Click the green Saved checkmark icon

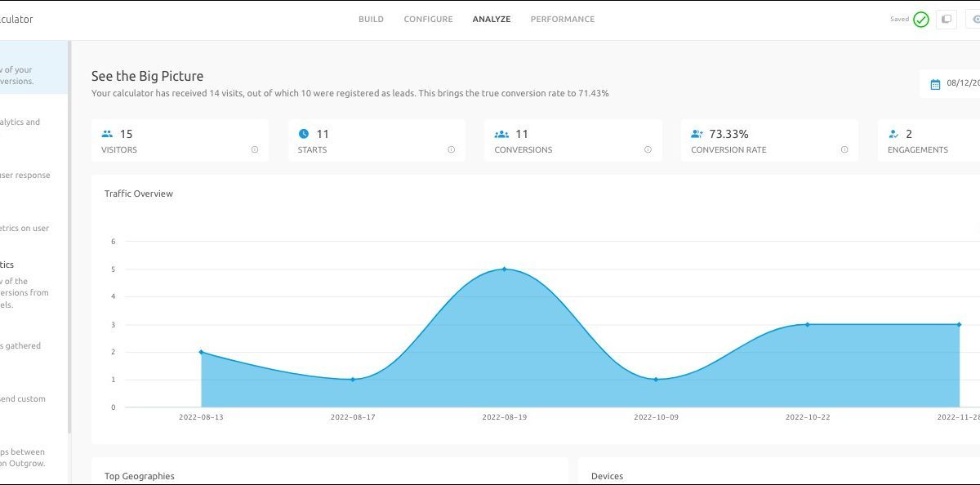coord(921,20)
